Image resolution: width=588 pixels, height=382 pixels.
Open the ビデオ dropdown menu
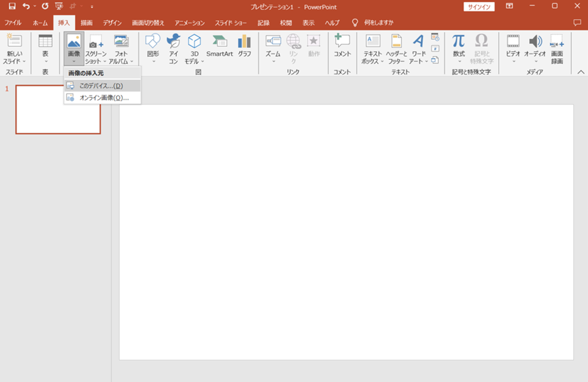tap(513, 48)
